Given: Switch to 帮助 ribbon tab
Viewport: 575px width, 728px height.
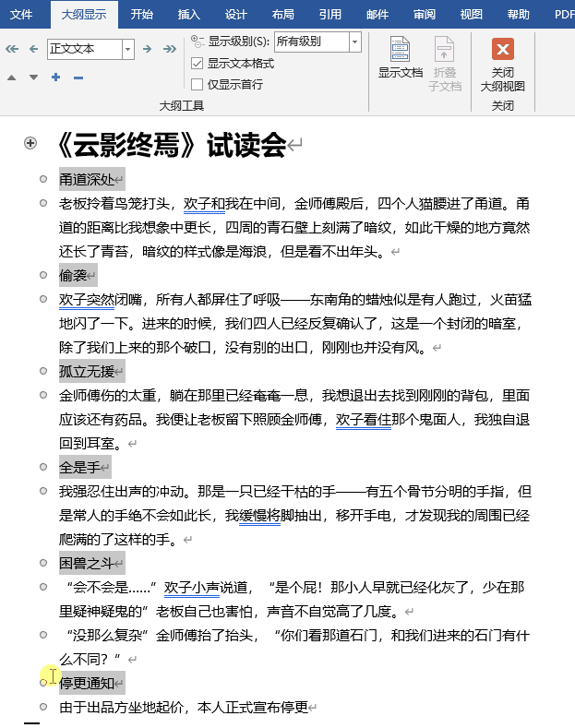Looking at the screenshot, I should click(x=519, y=15).
